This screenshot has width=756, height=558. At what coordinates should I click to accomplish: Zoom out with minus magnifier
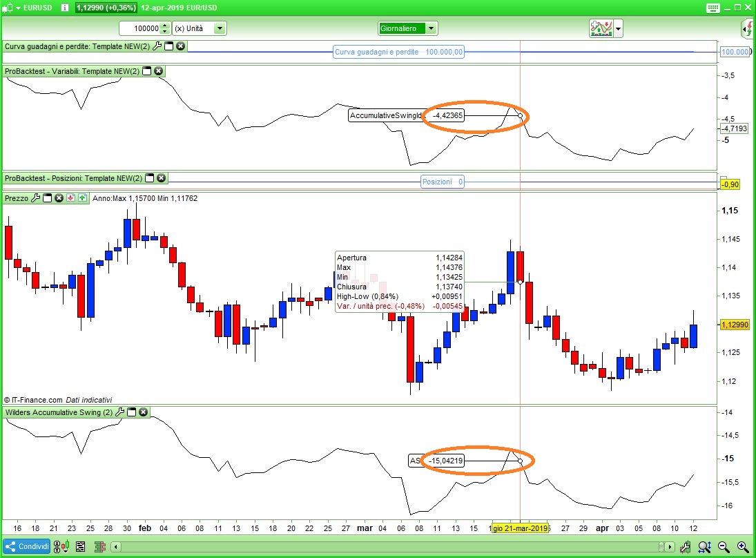(x=724, y=546)
